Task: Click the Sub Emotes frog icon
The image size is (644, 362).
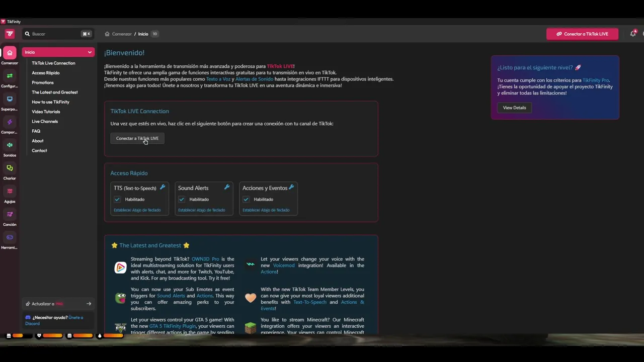Action: (x=120, y=298)
